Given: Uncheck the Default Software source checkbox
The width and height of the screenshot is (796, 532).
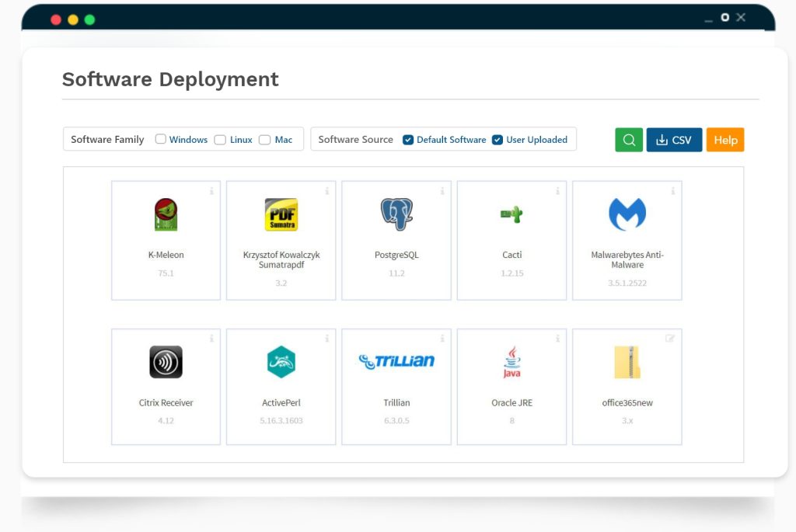Looking at the screenshot, I should tap(408, 140).
